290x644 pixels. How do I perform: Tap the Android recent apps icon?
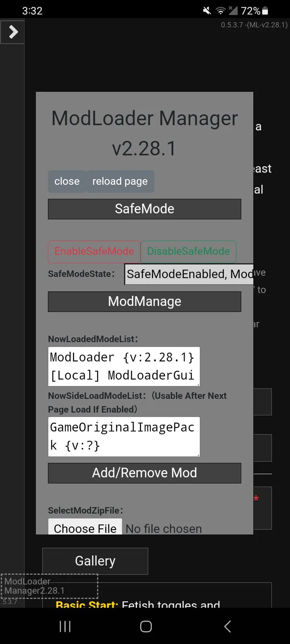click(x=65, y=626)
